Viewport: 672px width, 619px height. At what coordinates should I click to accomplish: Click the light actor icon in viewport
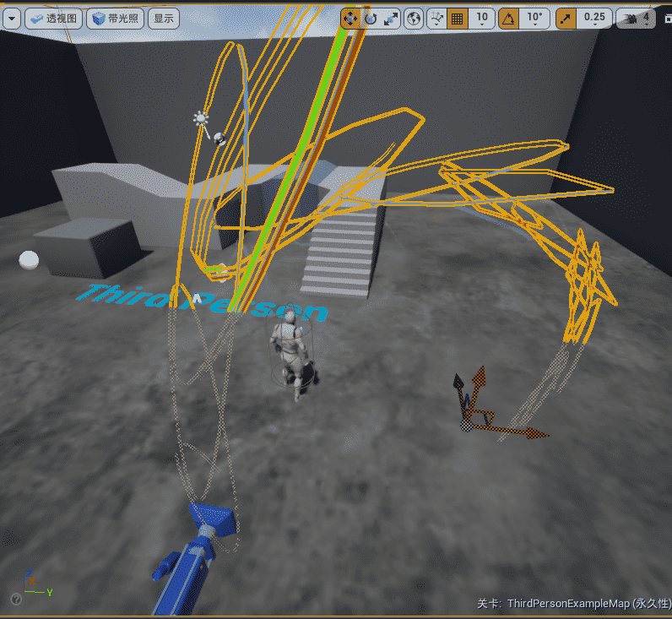[x=201, y=119]
